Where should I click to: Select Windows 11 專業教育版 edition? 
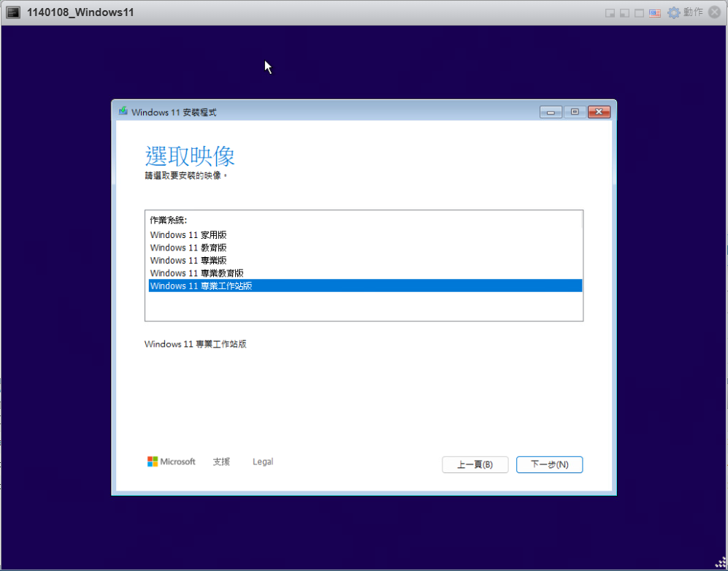365,273
